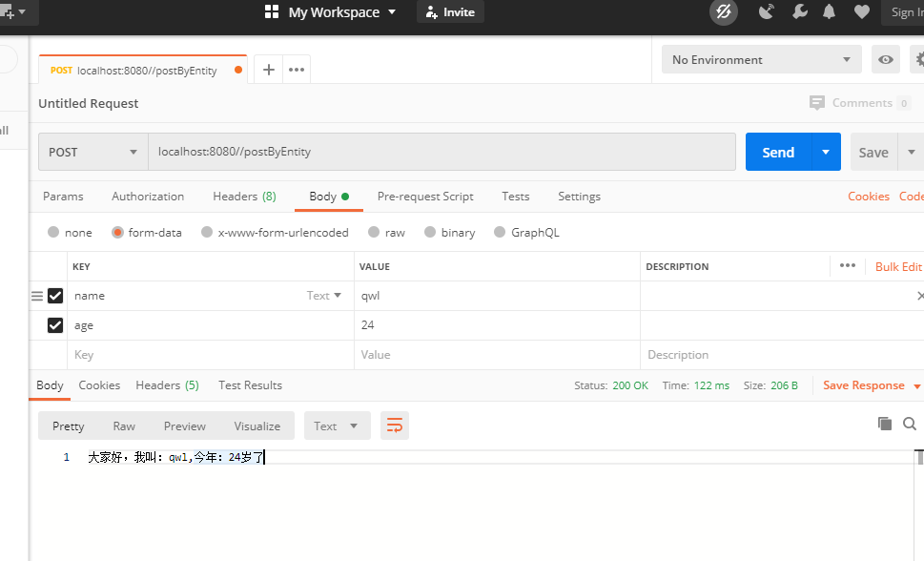924x561 pixels.
Task: Click the qwl value cell
Action: 497,296
